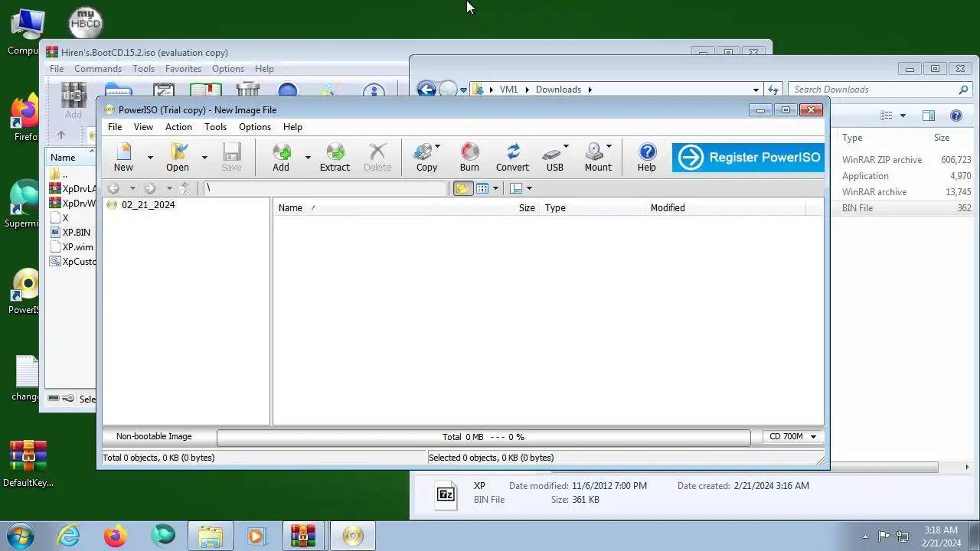
Task: Click the Windows Start button
Action: pyautogui.click(x=20, y=535)
